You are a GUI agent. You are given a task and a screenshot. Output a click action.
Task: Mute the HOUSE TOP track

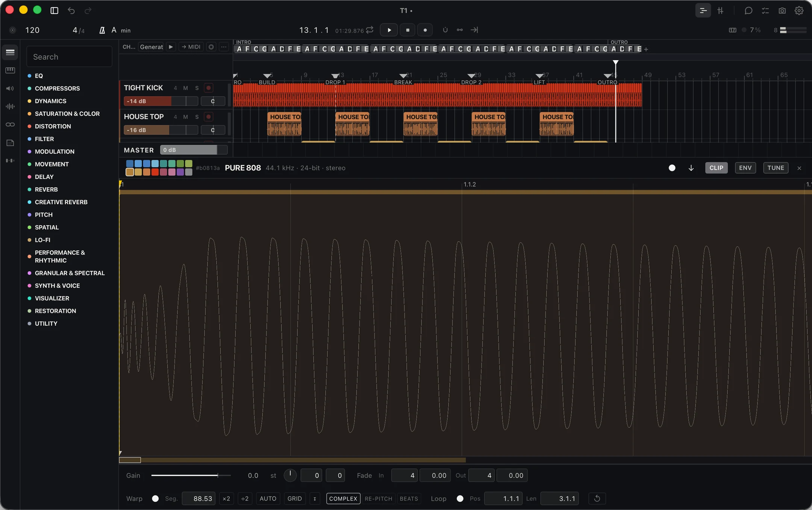(x=185, y=117)
